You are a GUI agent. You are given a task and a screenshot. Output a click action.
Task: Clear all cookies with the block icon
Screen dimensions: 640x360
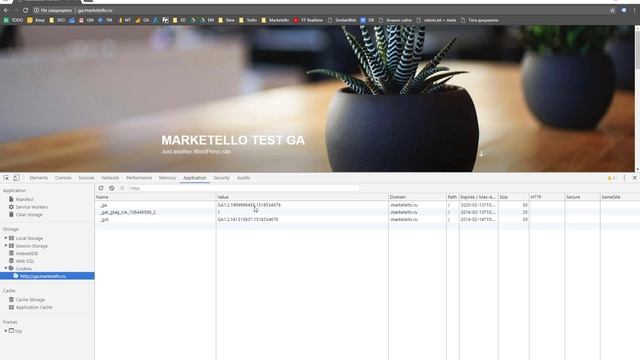tap(111, 188)
